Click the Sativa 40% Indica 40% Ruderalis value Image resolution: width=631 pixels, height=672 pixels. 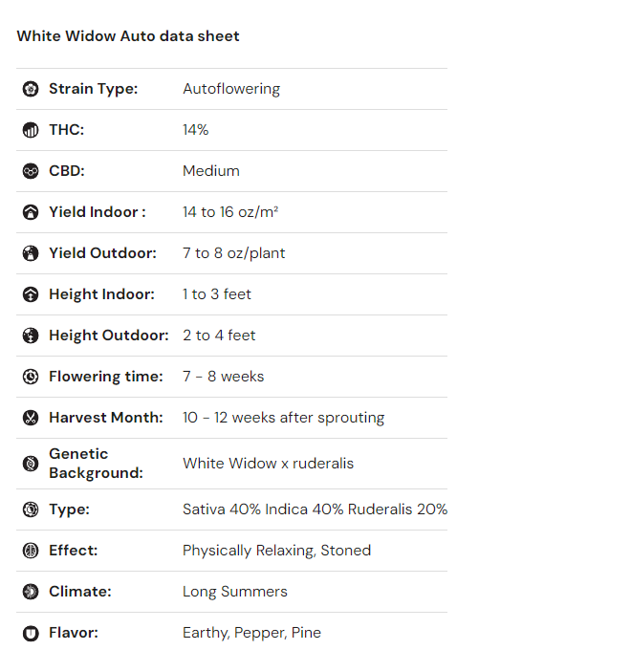(315, 509)
